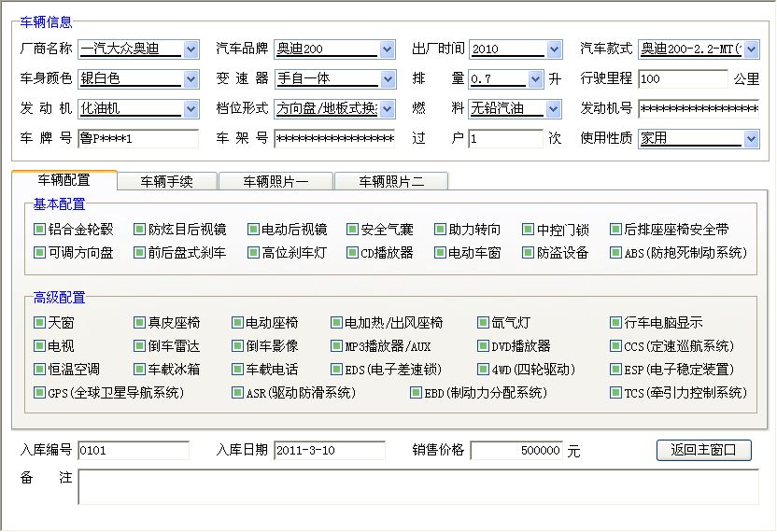Toggle the CD播放器 checkbox
This screenshot has height=532, width=777.
point(352,253)
